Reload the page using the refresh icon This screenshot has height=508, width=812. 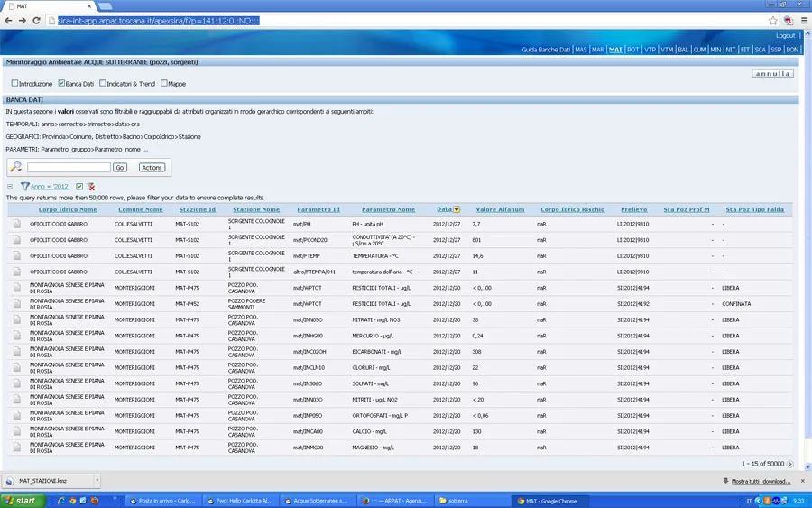point(37,21)
